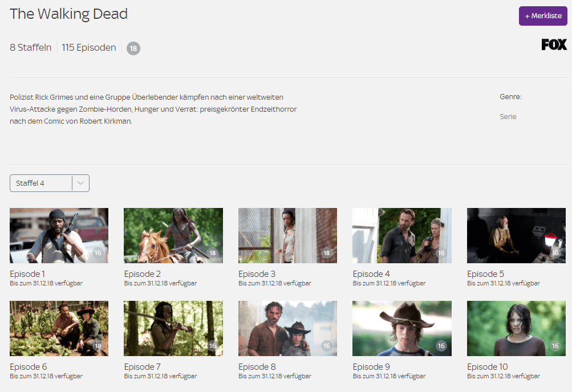Click the Episode 2 title link
Screen dimensions: 572x392
pyautogui.click(x=142, y=273)
